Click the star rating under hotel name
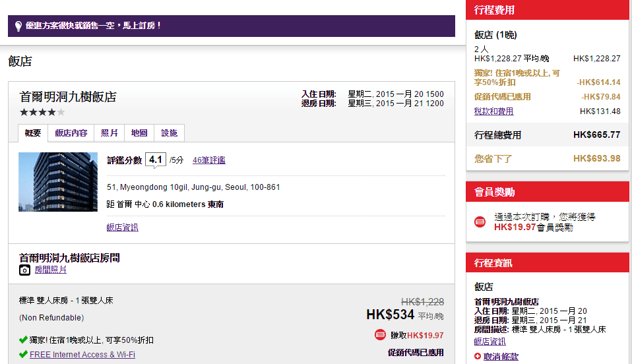This screenshot has width=632, height=364. [x=42, y=112]
